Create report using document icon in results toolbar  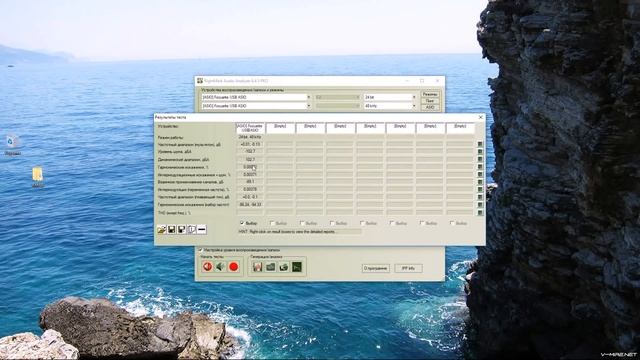pos(191,230)
